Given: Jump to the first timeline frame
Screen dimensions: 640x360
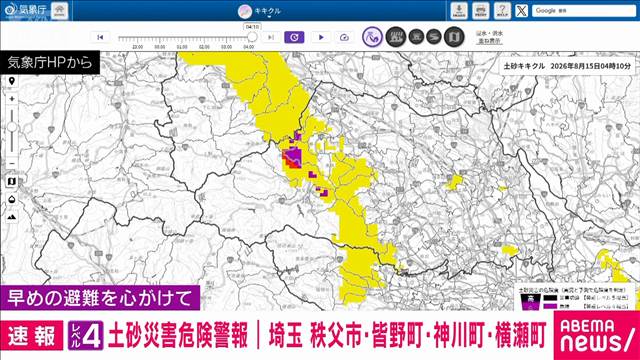Looking at the screenshot, I should click(100, 37).
